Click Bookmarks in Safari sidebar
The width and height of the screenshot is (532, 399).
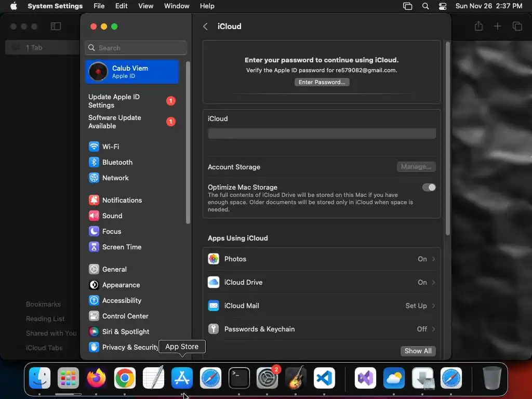point(44,304)
